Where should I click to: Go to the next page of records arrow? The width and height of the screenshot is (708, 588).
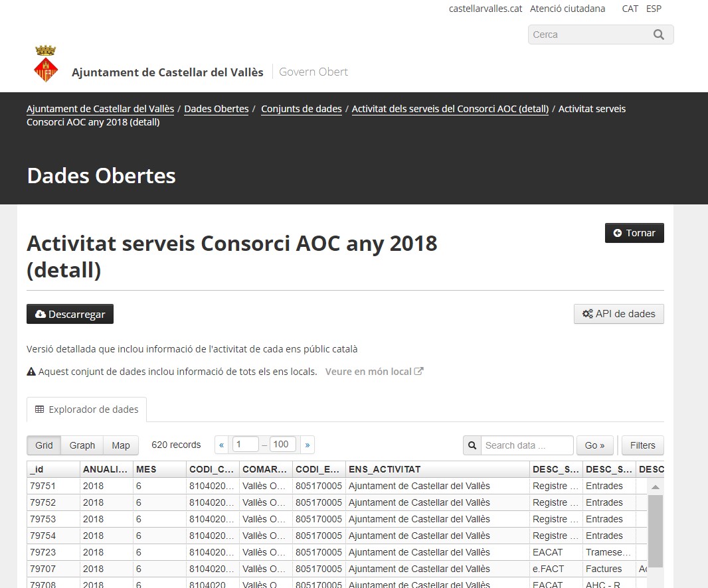point(307,445)
